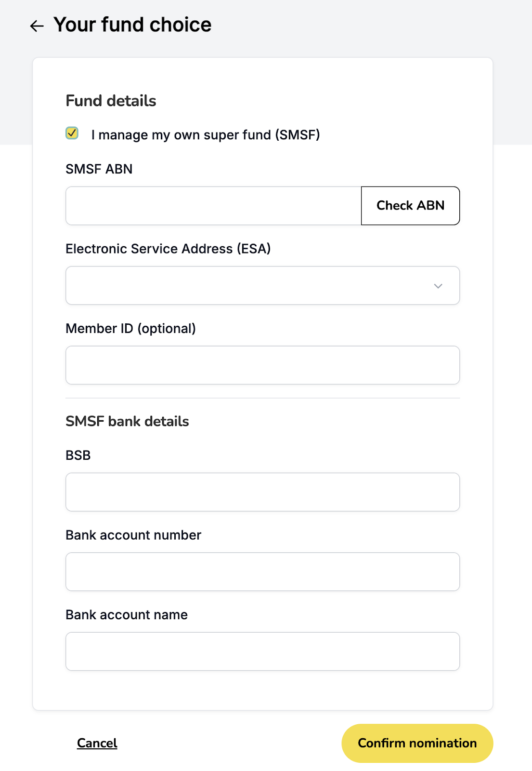Click the 'I manage my own super fund' label

coord(206,135)
